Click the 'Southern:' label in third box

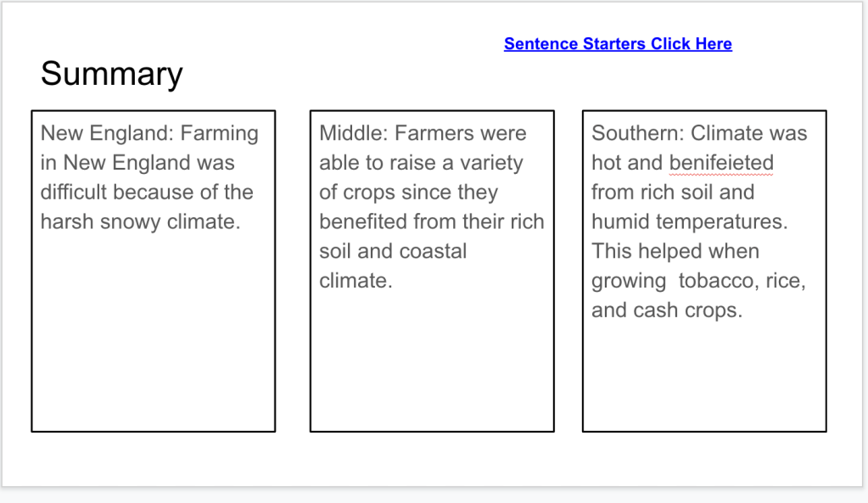(x=638, y=133)
